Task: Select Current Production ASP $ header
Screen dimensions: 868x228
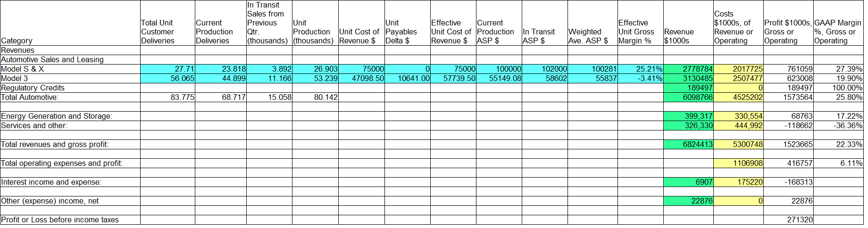Action: point(495,32)
